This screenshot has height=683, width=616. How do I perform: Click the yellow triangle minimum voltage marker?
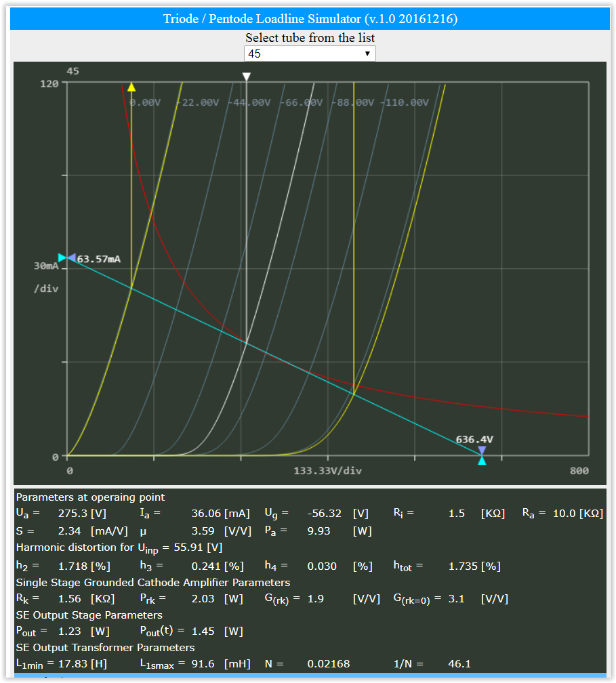(131, 87)
